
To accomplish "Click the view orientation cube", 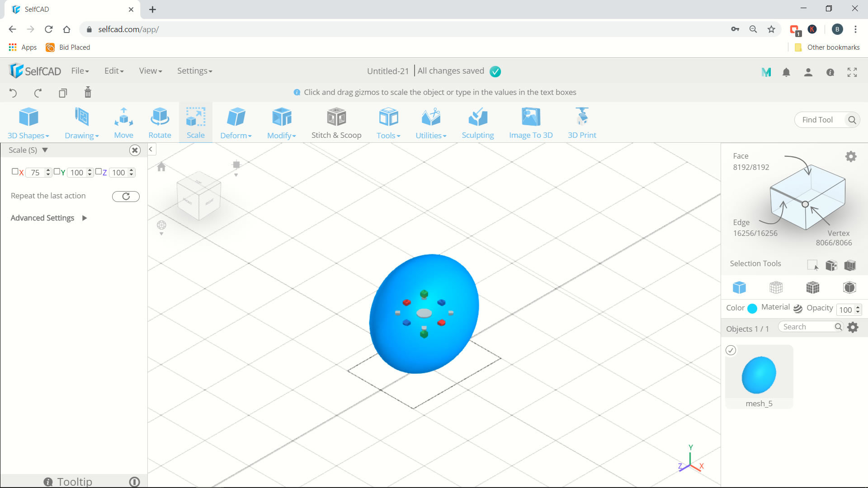I will click(199, 195).
